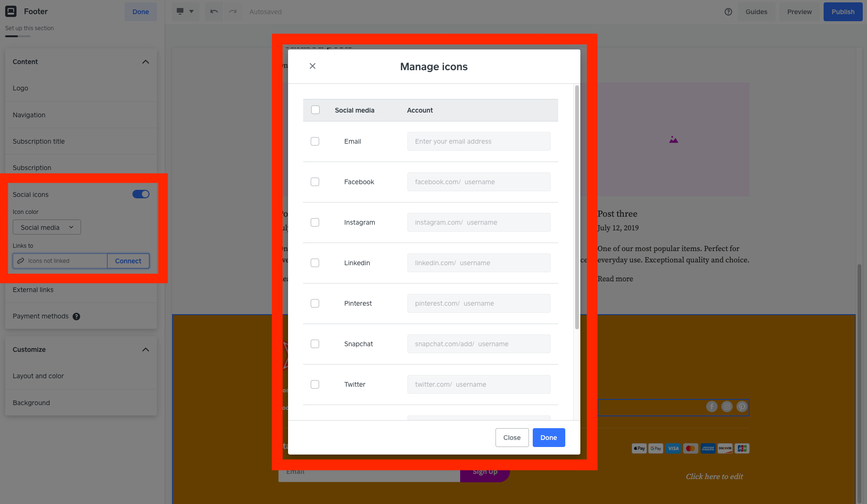Click the undo arrow icon
Viewport: 867px width, 504px height.
point(214,11)
